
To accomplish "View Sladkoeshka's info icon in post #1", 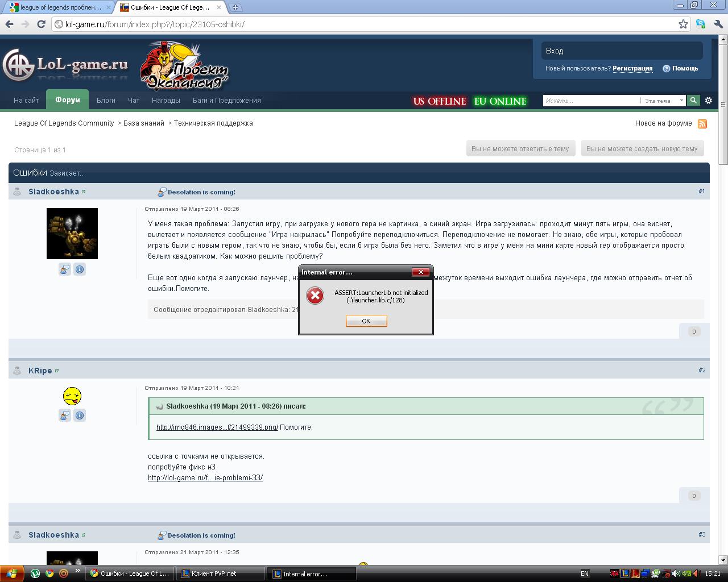I will pyautogui.click(x=80, y=269).
